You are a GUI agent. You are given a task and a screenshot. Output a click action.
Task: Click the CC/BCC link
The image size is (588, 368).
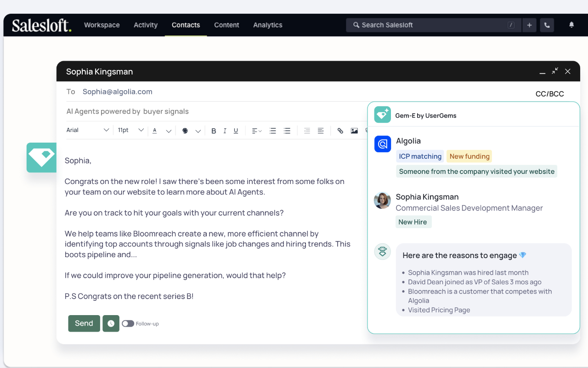tap(549, 93)
